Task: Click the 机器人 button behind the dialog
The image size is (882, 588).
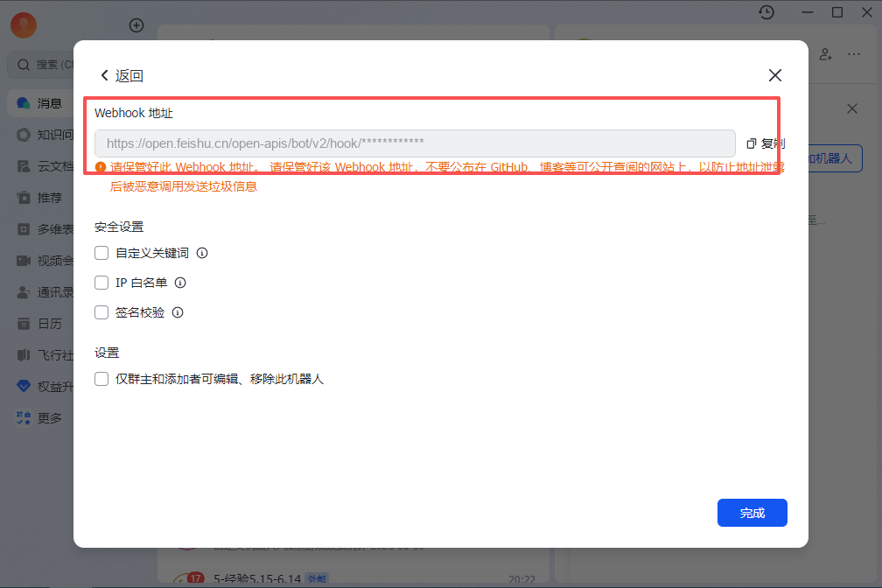Action: [x=835, y=158]
